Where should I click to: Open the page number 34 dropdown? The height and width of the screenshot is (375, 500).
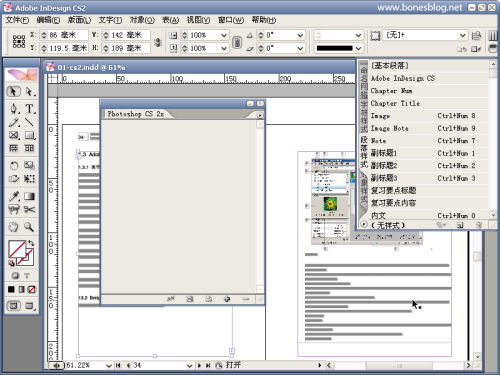189,366
